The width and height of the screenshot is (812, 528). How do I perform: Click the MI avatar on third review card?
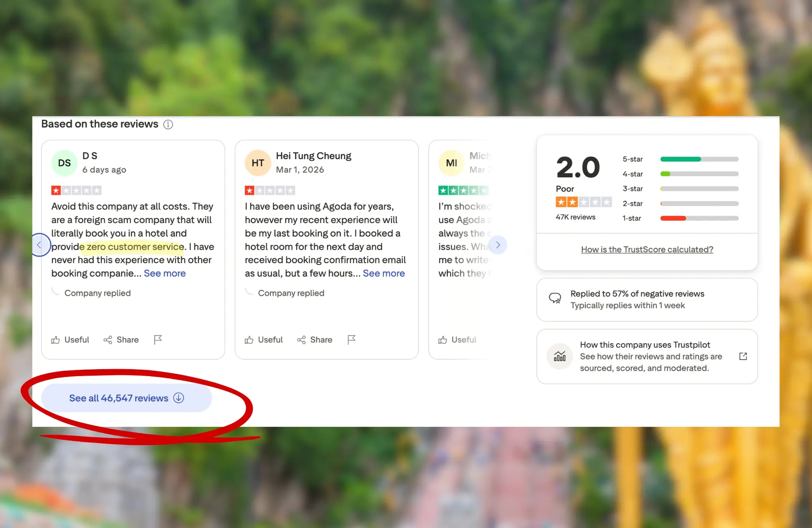451,163
